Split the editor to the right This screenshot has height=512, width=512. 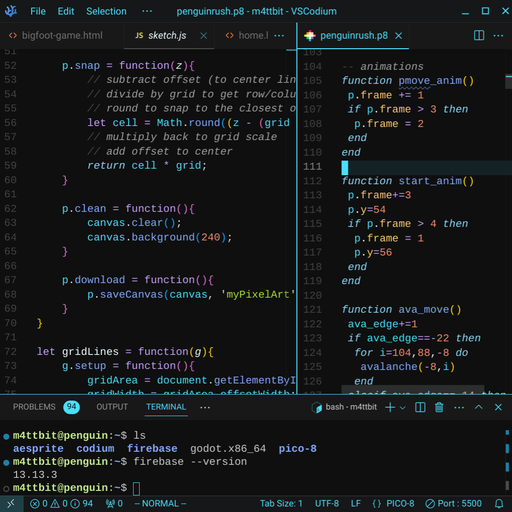point(479,35)
